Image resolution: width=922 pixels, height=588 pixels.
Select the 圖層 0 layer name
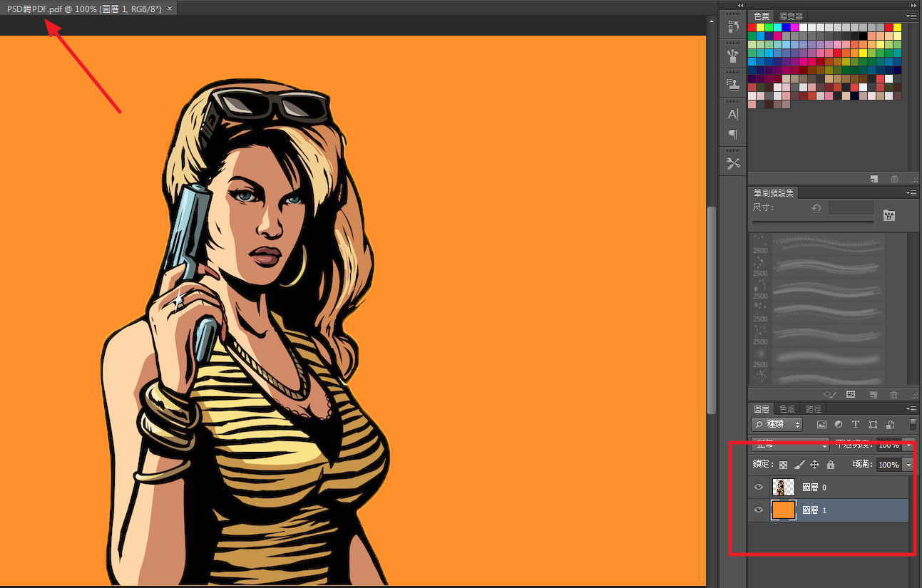pos(814,488)
